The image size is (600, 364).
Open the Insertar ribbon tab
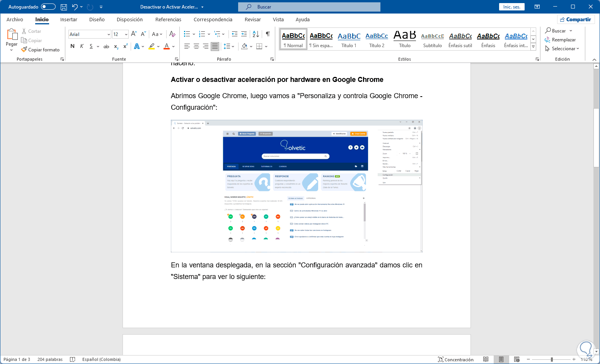point(68,20)
